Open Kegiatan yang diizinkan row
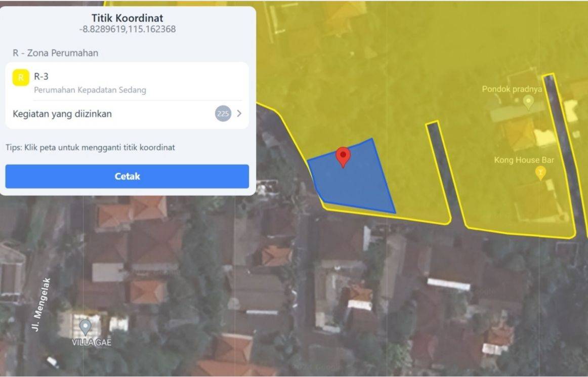Viewport: 588px width, 377px height. [x=127, y=114]
